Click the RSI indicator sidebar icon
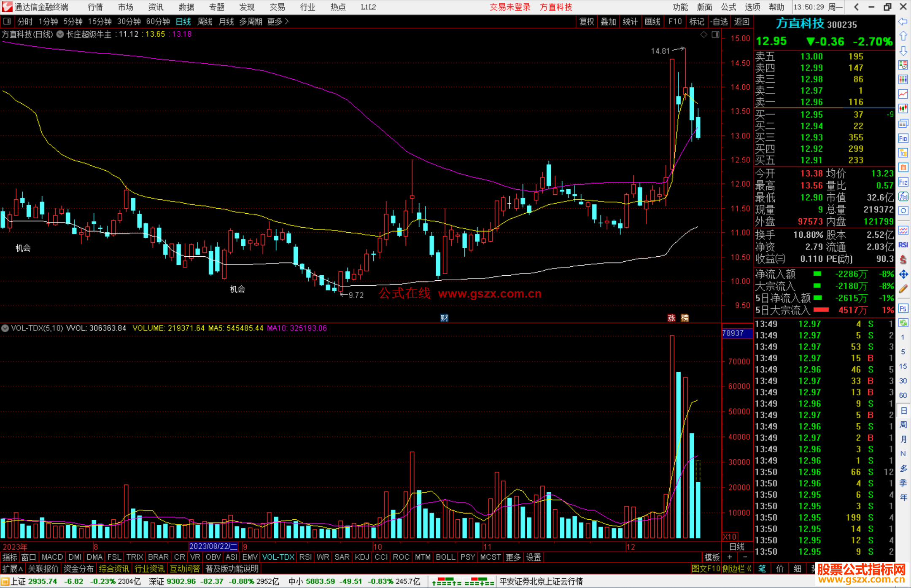This screenshot has width=911, height=588. click(903, 245)
